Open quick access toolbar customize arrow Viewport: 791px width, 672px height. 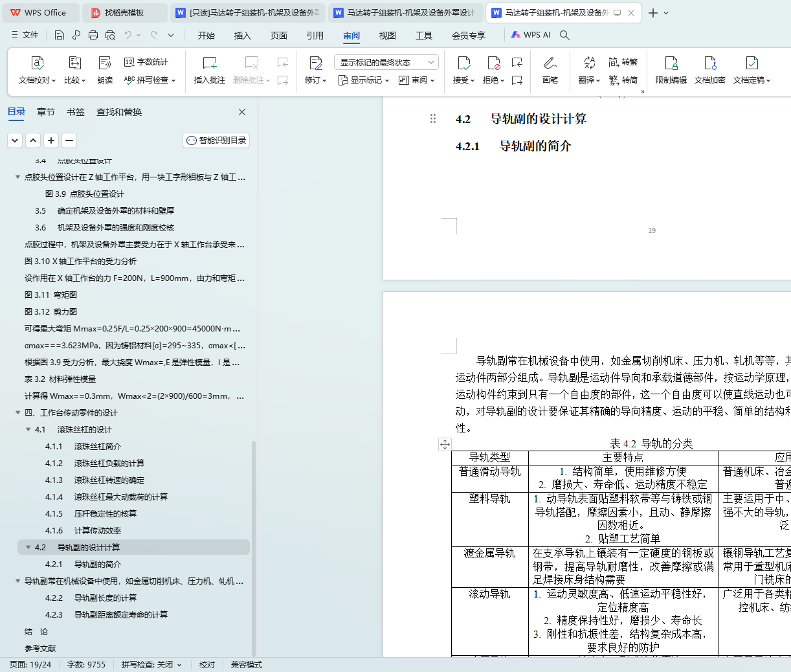coord(171,35)
